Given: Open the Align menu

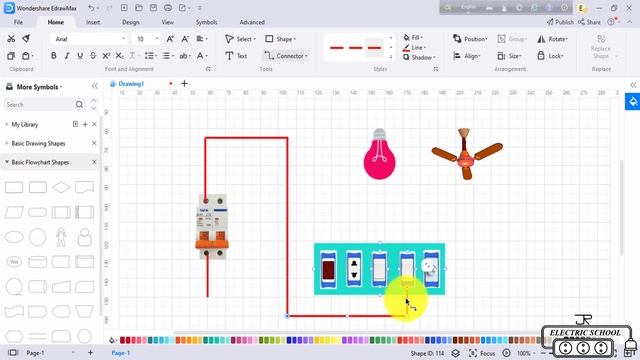Looking at the screenshot, I should (467, 56).
